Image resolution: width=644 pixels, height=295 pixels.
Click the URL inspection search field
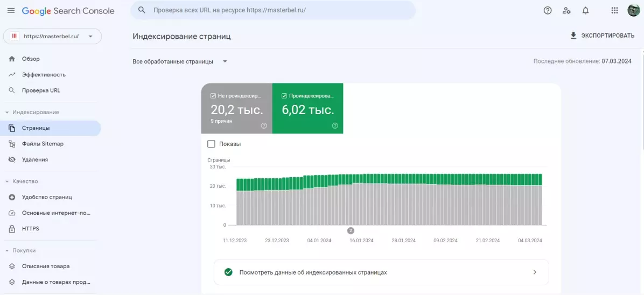pyautogui.click(x=273, y=10)
